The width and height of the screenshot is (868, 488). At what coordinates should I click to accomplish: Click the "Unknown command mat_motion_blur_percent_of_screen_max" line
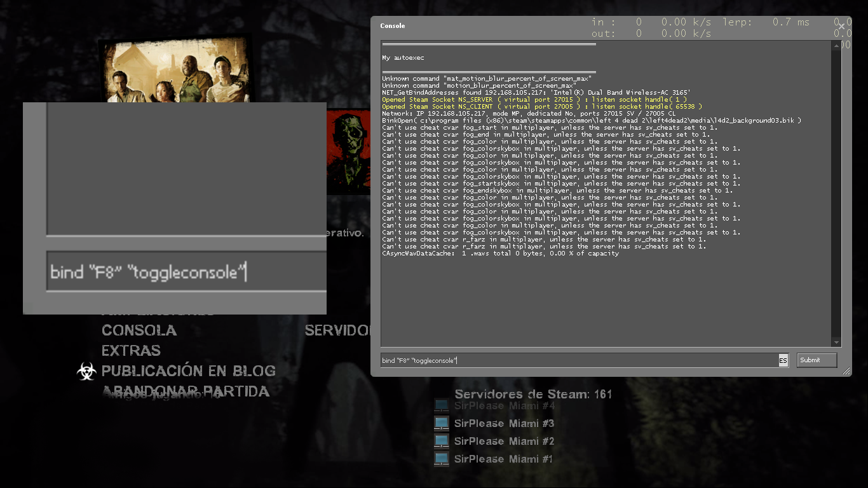click(487, 79)
